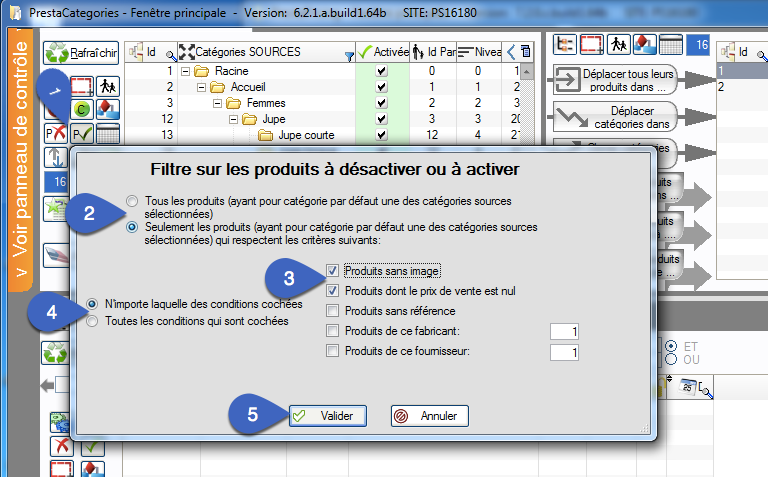768x477 pixels.
Task: Enable 'Produits sans référence' checkbox
Action: click(x=332, y=310)
